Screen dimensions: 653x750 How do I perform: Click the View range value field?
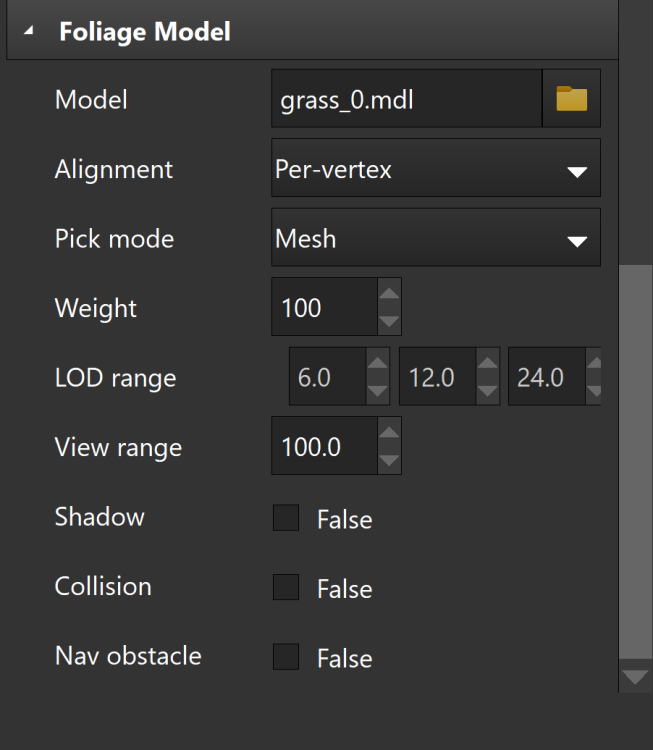[x=323, y=446]
